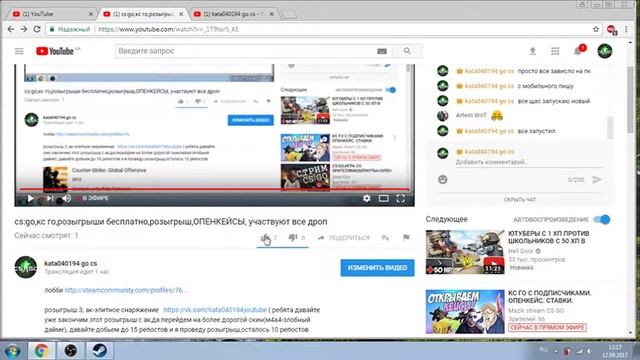Image resolution: width=640 pixels, height=360 pixels.
Task: Open Chrome from the taskbar
Action: tap(41, 351)
